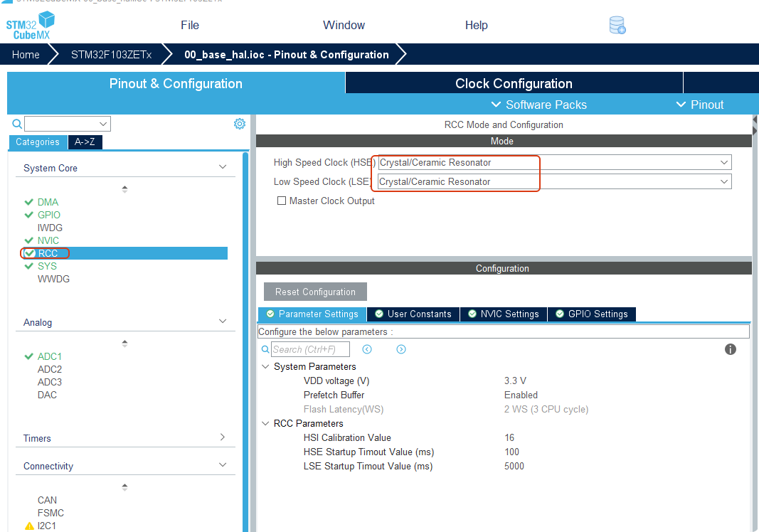Select GPIO in System Core
759x532 pixels.
pyautogui.click(x=49, y=215)
